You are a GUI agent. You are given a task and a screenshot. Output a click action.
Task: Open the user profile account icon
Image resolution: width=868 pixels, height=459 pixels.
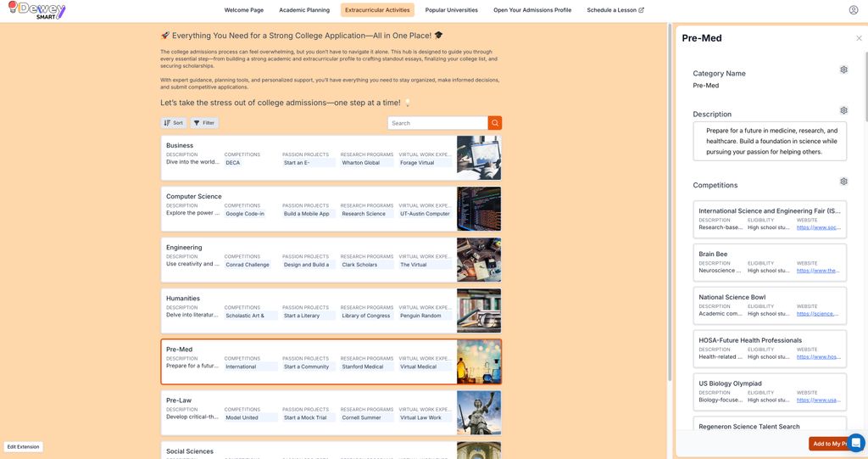(x=854, y=10)
